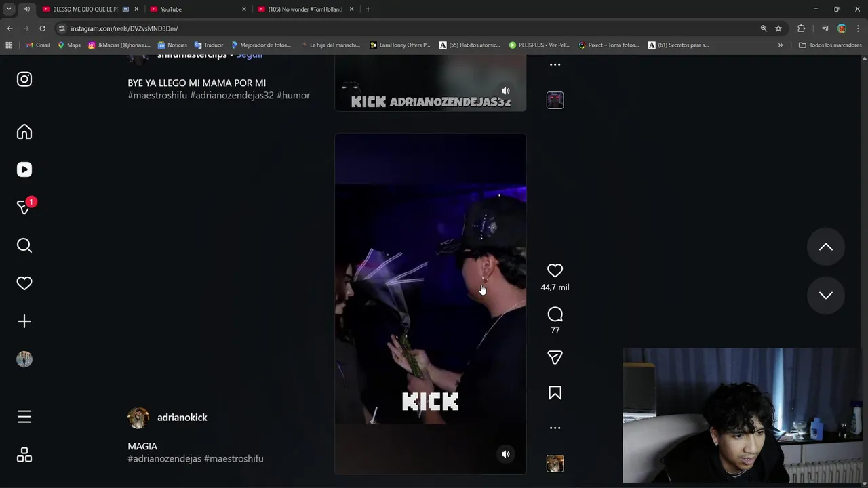The width and height of the screenshot is (868, 488).
Task: Follow the account via the Seguir link
Action: [x=250, y=56]
